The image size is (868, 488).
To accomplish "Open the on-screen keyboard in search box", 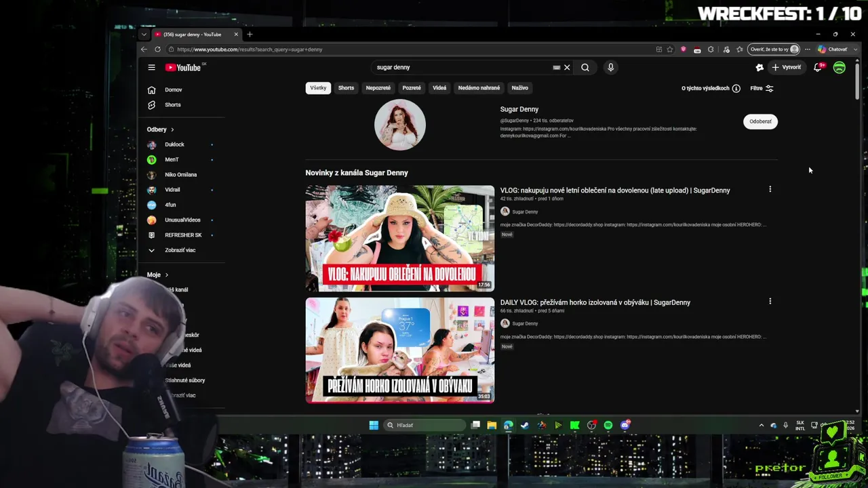I will point(557,67).
